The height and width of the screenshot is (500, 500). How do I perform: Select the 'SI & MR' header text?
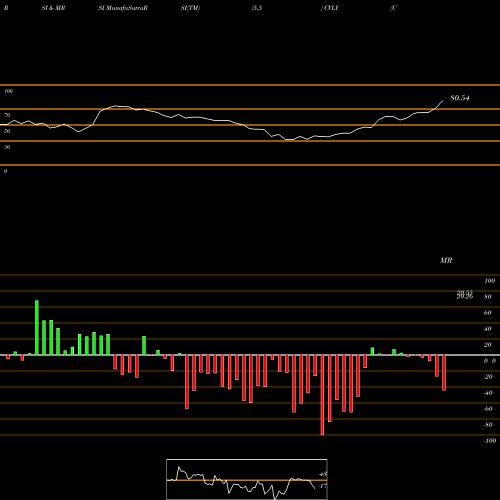coord(53,8)
